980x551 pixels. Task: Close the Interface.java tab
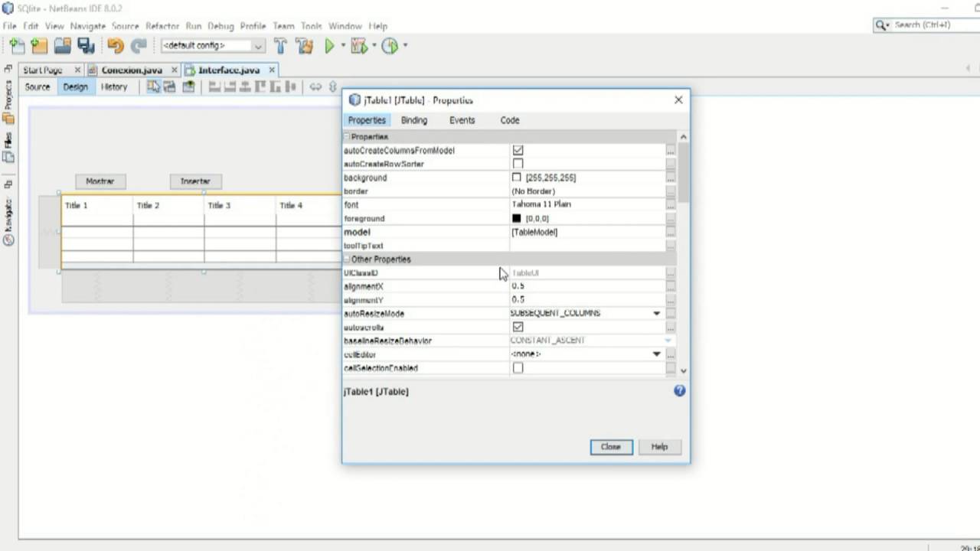[x=272, y=70]
